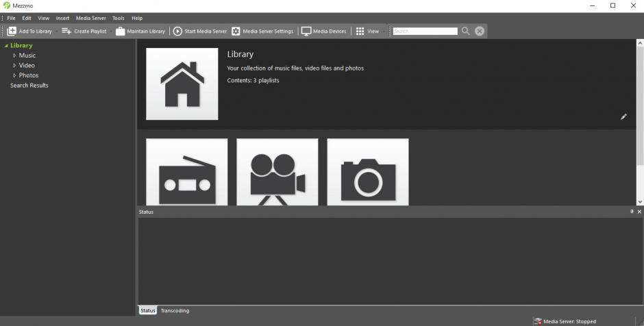Open the File menu
The width and height of the screenshot is (644, 326).
tap(11, 18)
